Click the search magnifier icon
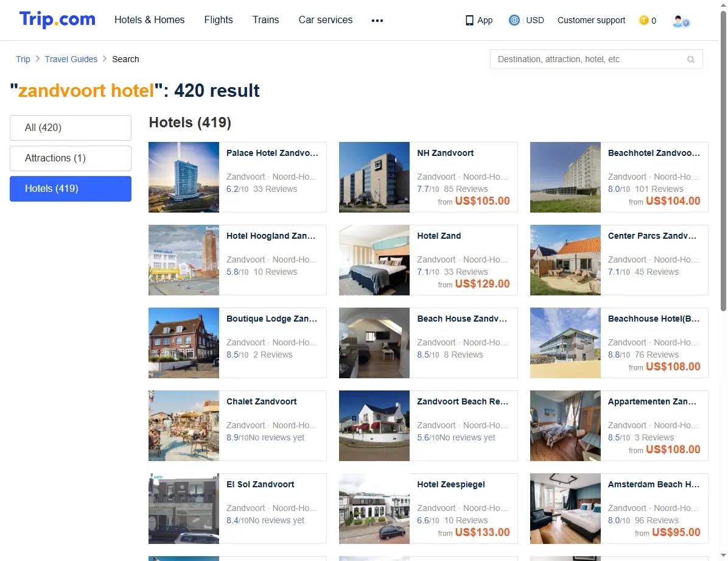This screenshot has height=561, width=728. click(691, 60)
